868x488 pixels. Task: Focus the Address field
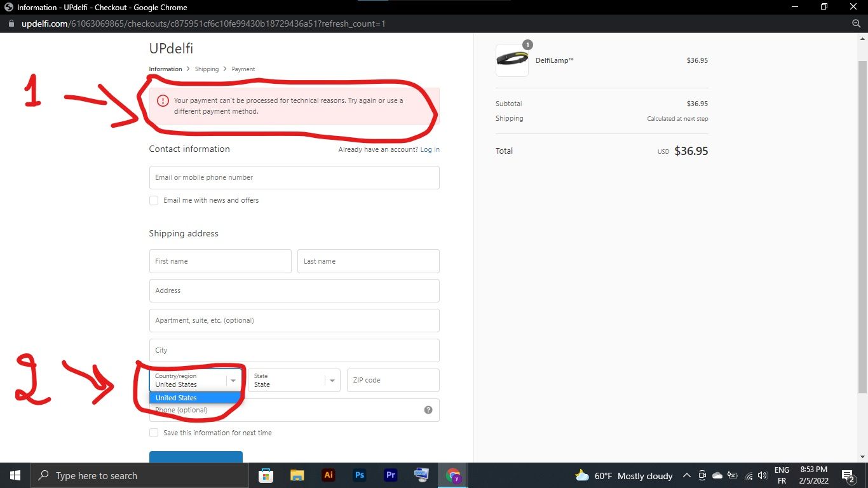click(x=294, y=290)
